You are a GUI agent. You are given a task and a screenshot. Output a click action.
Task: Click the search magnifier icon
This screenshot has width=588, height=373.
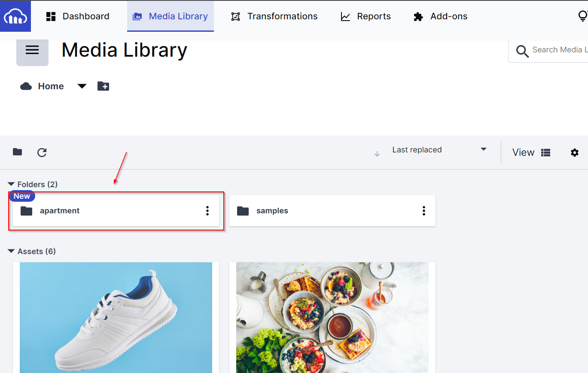click(x=522, y=52)
